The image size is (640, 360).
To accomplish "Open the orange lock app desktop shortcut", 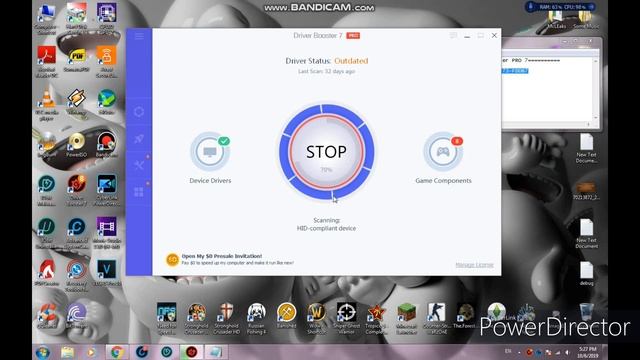I will [x=107, y=61].
